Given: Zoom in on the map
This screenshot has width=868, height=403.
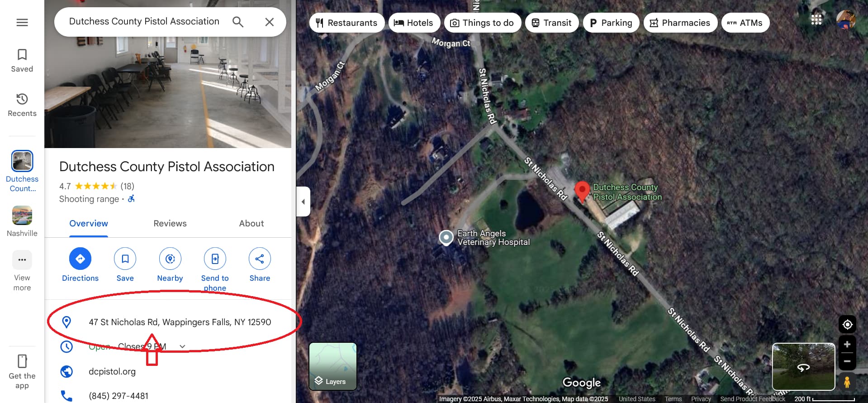Looking at the screenshot, I should (847, 345).
